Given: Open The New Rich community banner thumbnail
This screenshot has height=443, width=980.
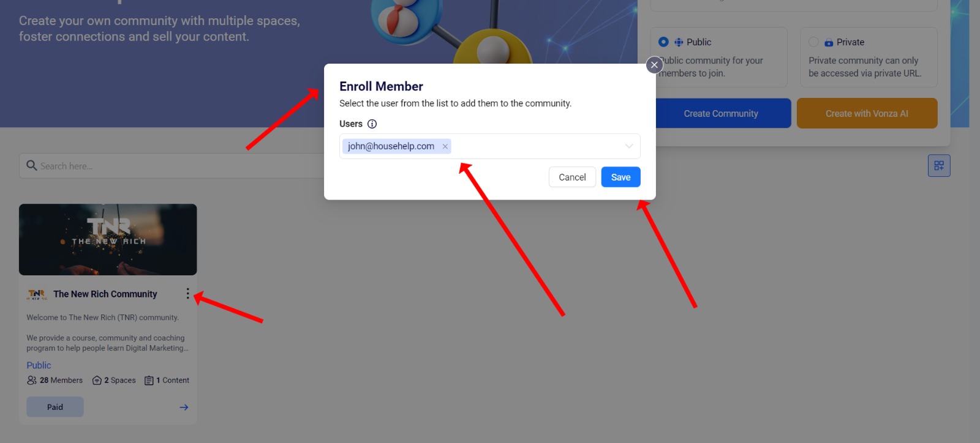Looking at the screenshot, I should pos(108,239).
